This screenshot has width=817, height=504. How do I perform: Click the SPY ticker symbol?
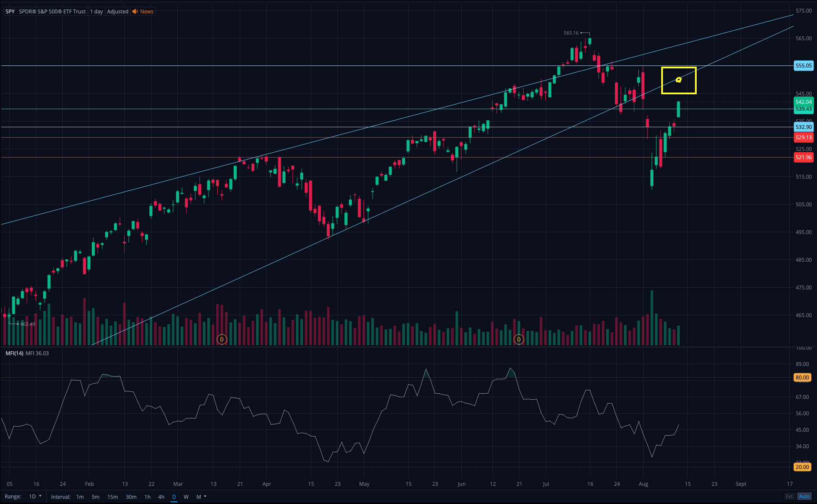coord(10,12)
